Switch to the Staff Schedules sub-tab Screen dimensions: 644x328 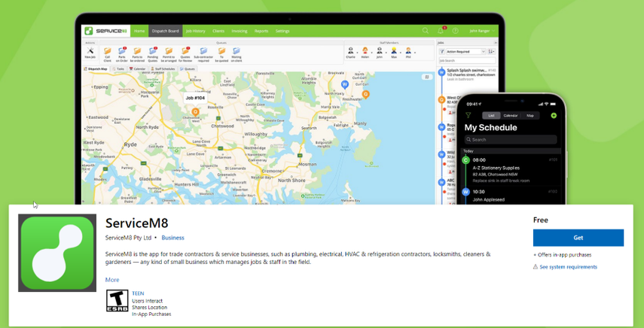pos(163,69)
